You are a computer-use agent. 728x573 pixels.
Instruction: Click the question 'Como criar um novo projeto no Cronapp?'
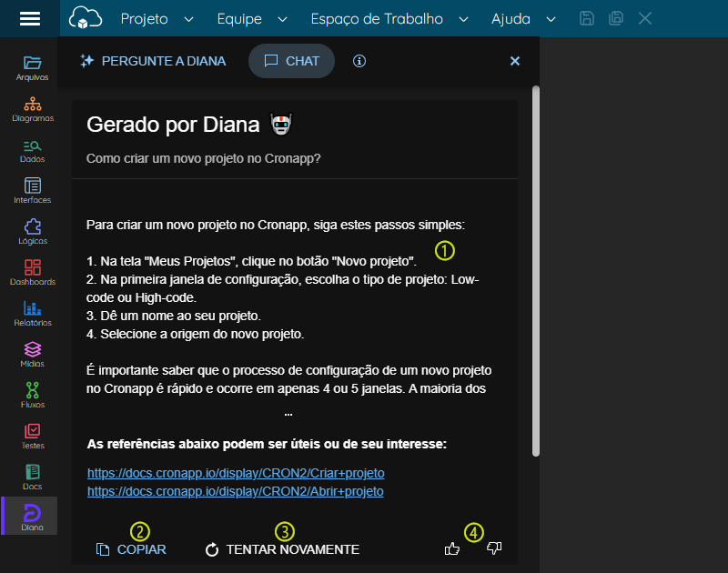(x=203, y=158)
